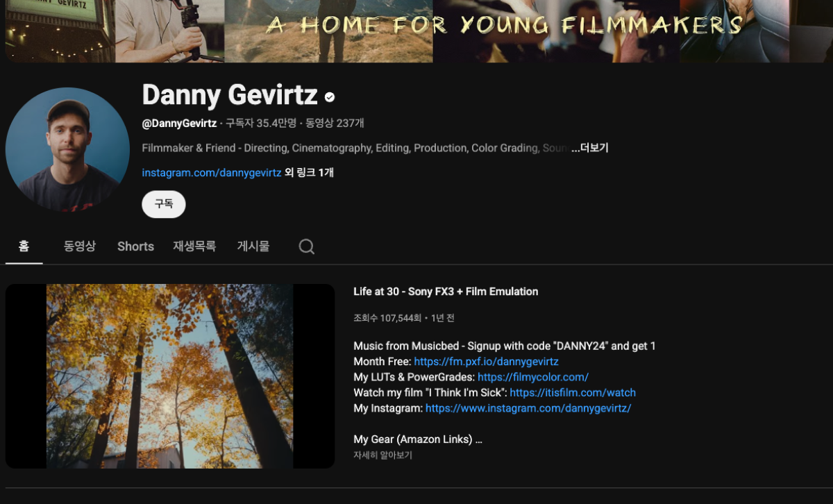The image size is (833, 504).
Task: Open the Shorts tab
Action: (135, 246)
